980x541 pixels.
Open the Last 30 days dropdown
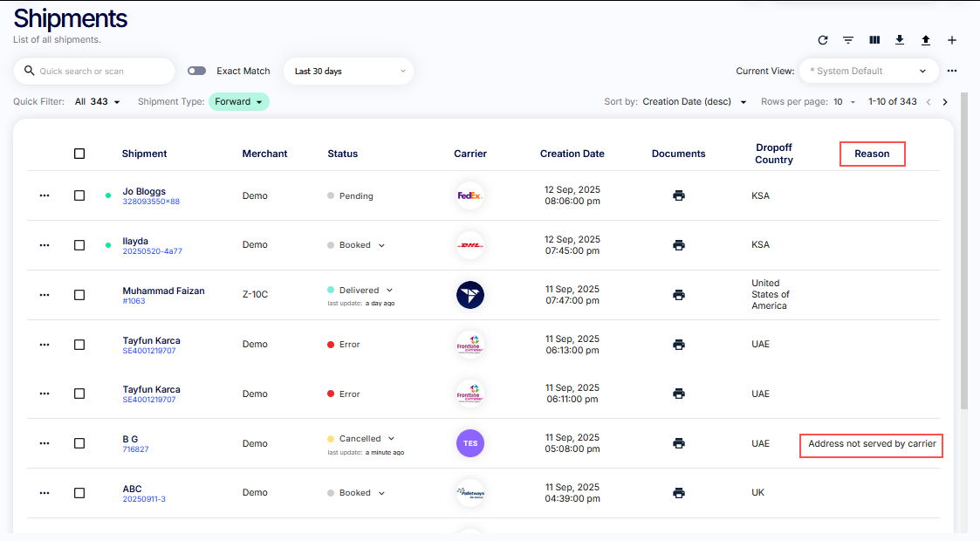point(349,71)
